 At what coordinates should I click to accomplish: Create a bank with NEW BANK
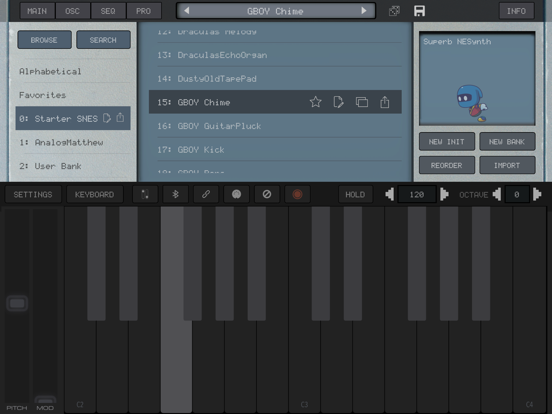[x=507, y=142]
